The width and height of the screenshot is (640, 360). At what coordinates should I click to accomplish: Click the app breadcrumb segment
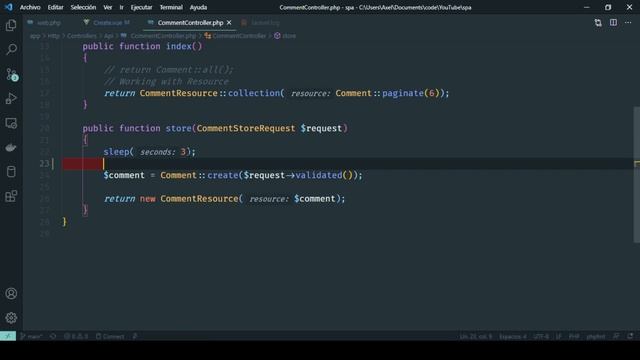(x=35, y=36)
